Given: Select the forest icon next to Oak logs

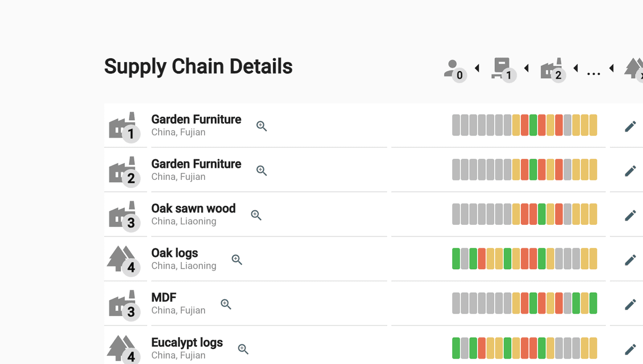Looking at the screenshot, I should (125, 259).
